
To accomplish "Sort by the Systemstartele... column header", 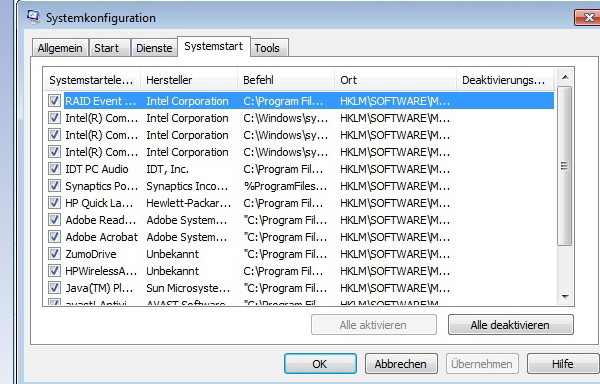I will click(91, 80).
